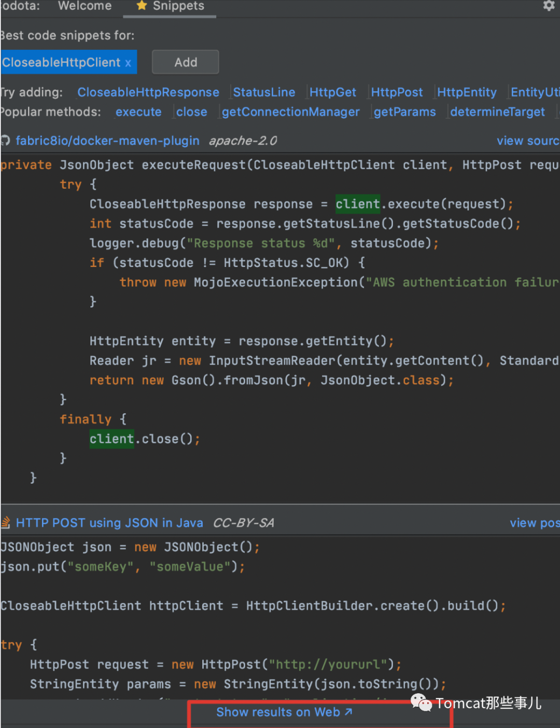Select the close popular method
The height and width of the screenshot is (728, 560).
[x=191, y=112]
